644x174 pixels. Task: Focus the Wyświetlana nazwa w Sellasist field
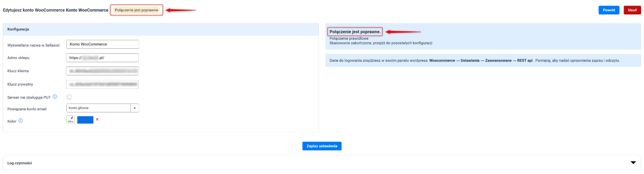(x=102, y=44)
